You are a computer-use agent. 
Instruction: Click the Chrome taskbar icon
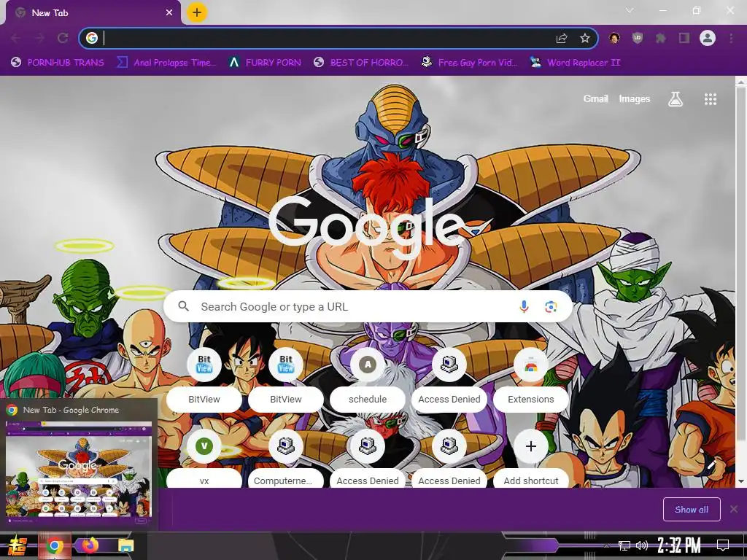54,545
